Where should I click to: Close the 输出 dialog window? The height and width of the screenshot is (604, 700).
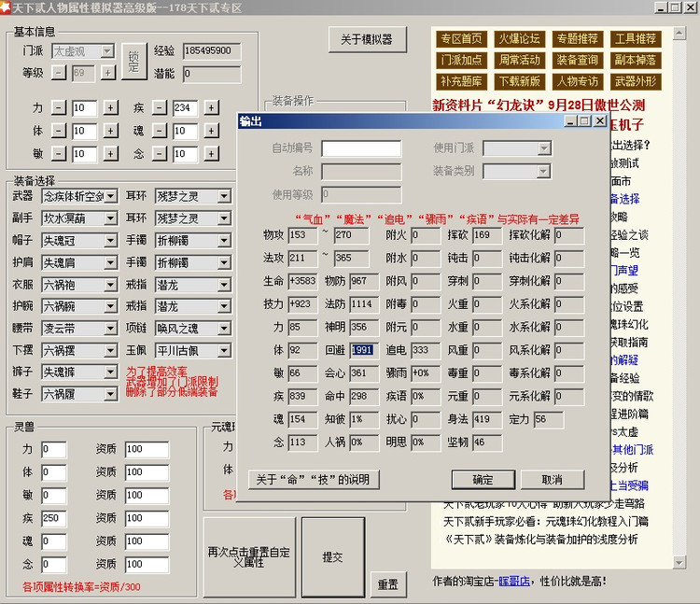(600, 121)
